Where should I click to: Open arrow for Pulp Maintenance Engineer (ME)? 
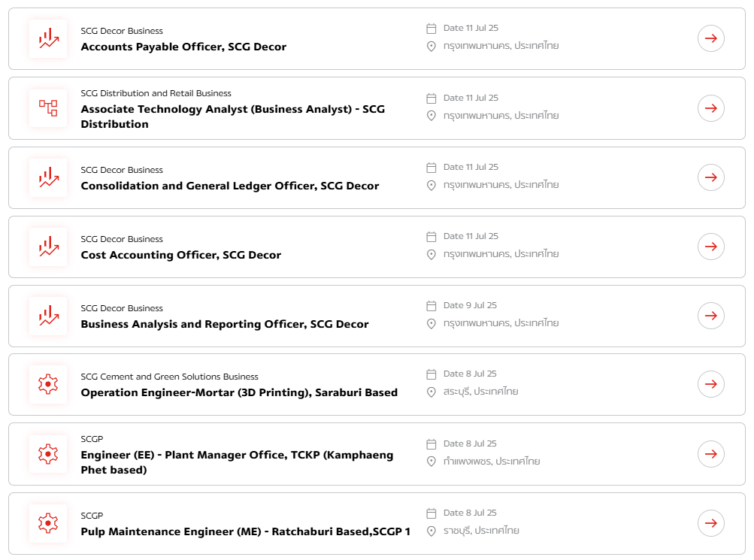pyautogui.click(x=710, y=523)
